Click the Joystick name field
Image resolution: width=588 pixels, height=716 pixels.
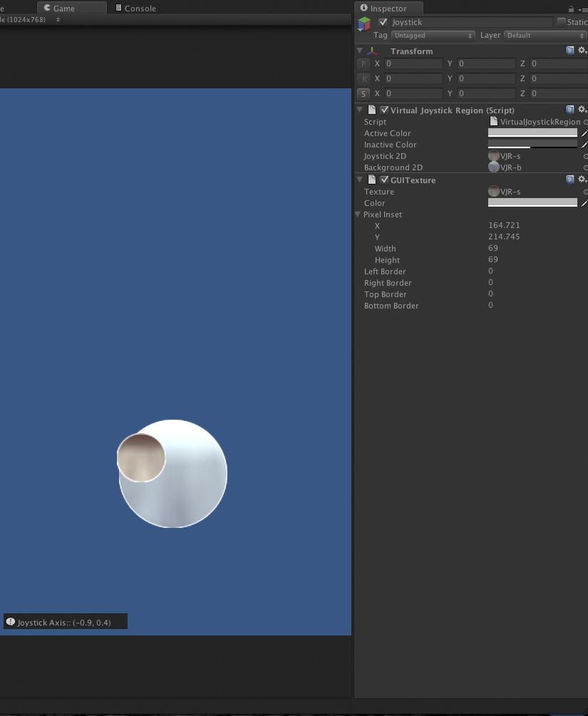(472, 22)
